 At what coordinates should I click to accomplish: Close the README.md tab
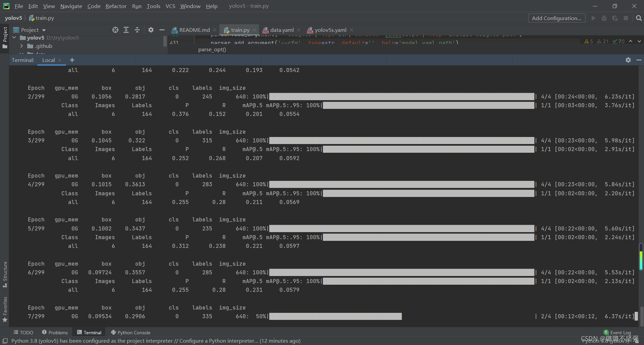[x=215, y=30]
